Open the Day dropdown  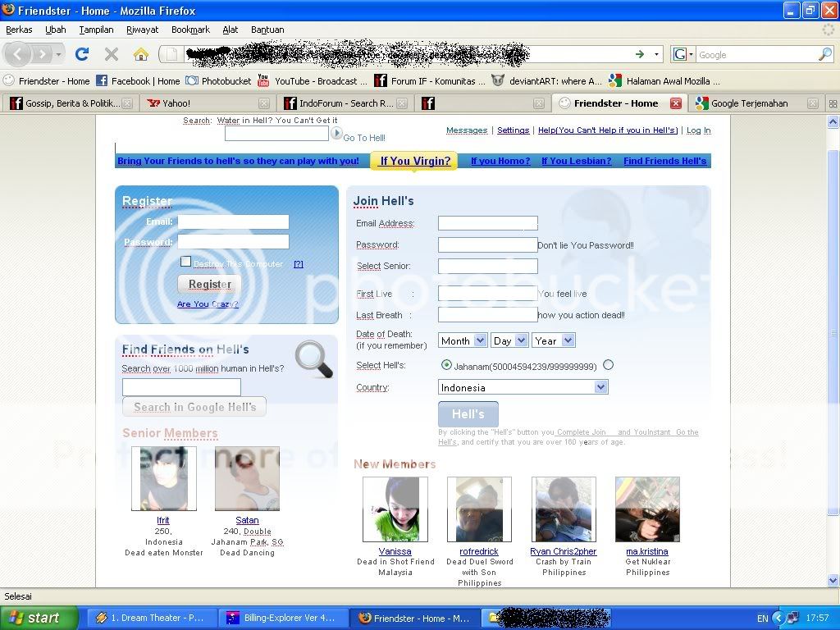coord(509,340)
